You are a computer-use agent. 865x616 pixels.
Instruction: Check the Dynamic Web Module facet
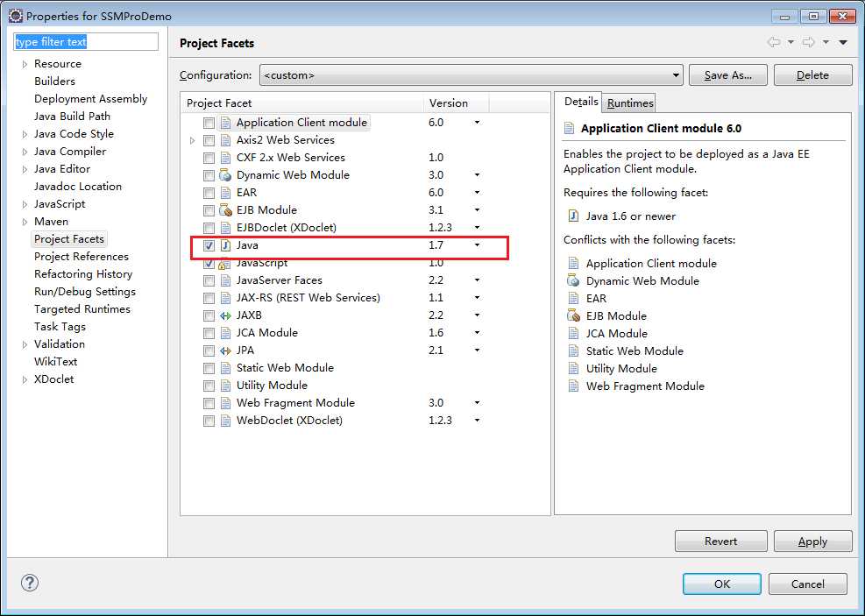tap(209, 175)
